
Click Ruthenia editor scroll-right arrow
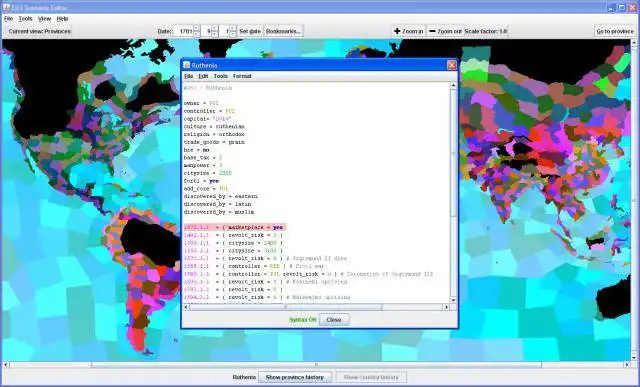click(x=447, y=307)
